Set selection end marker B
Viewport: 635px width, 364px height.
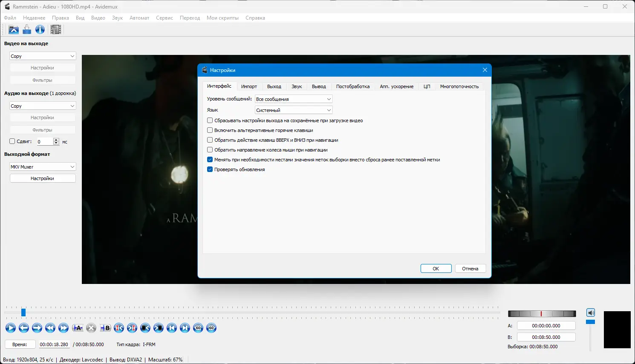pos(105,328)
